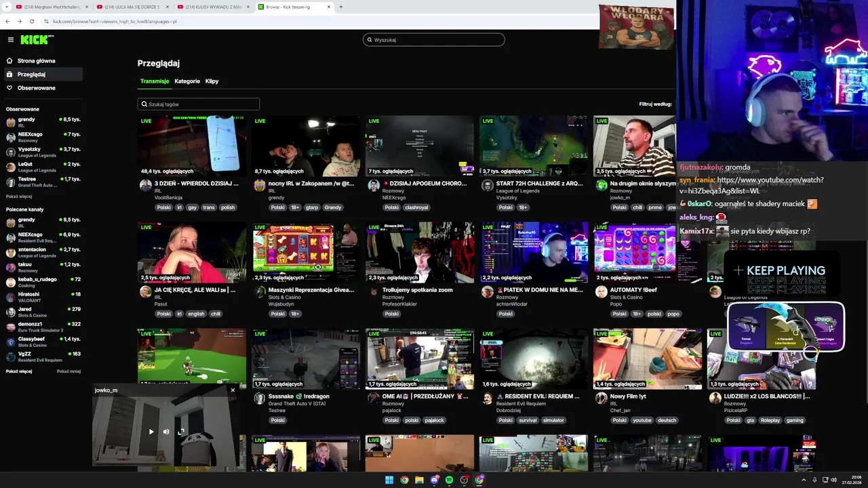Select the clashroyal tag
This screenshot has height=488, width=868.
point(416,207)
